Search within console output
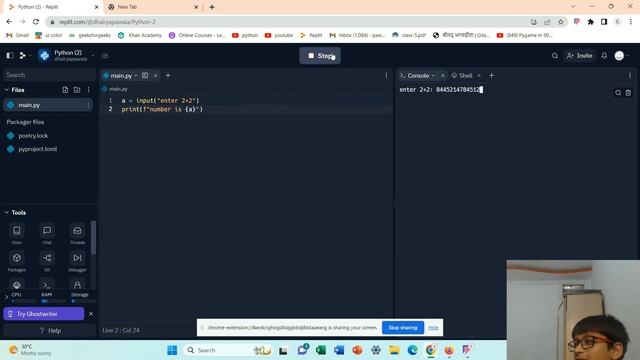The height and width of the screenshot is (360, 640). [618, 93]
